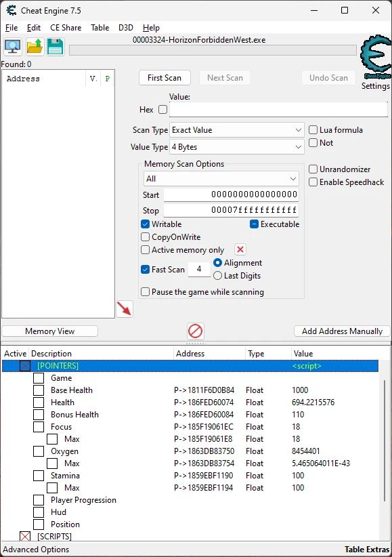Image resolution: width=392 pixels, height=557 pixels.
Task: Select the Health value 694.2215576
Action: [x=313, y=402]
